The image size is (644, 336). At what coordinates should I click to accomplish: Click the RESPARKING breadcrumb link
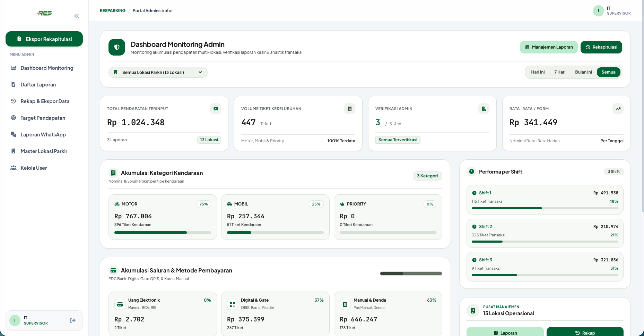(113, 11)
